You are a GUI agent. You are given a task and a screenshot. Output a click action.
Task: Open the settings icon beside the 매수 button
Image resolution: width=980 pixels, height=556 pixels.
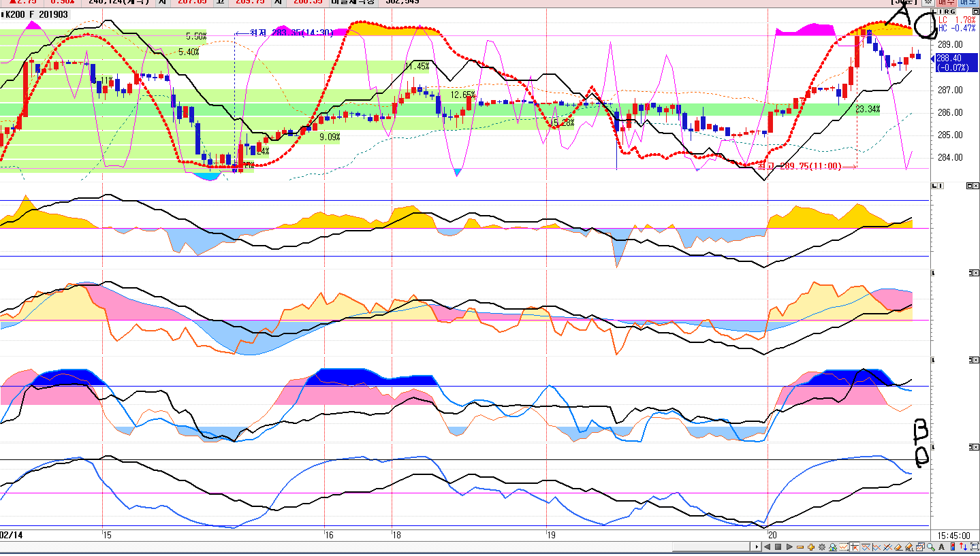(x=928, y=3)
